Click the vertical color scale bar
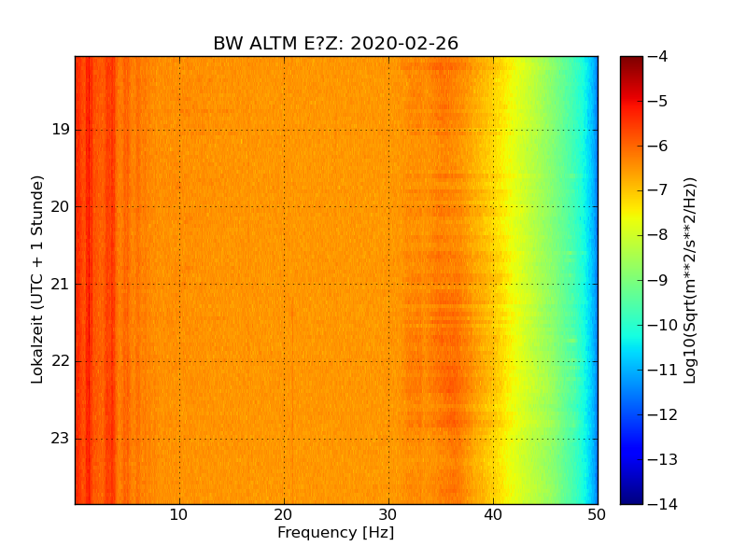Viewport: 747px width, 560px height. (x=632, y=280)
